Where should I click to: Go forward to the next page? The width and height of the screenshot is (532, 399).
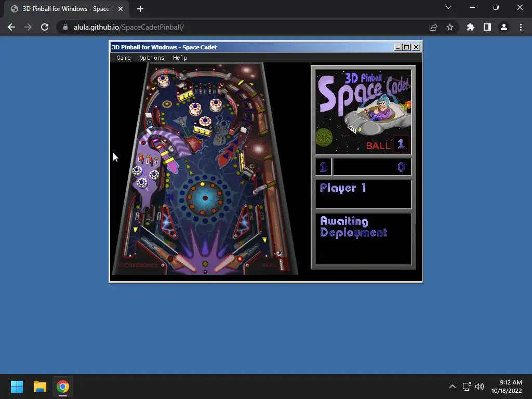pos(28,27)
